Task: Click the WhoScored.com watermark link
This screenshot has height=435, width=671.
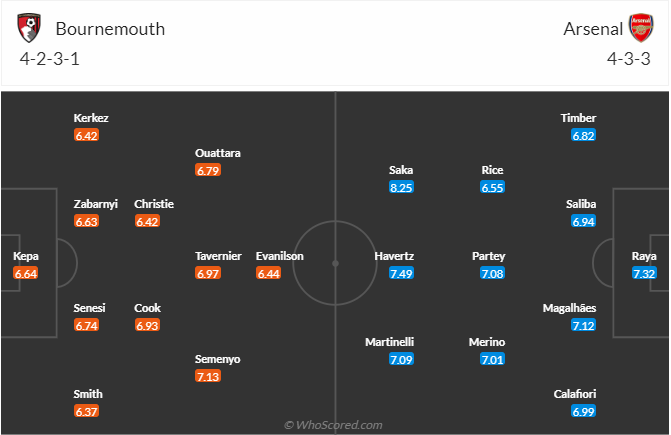Action: point(333,425)
